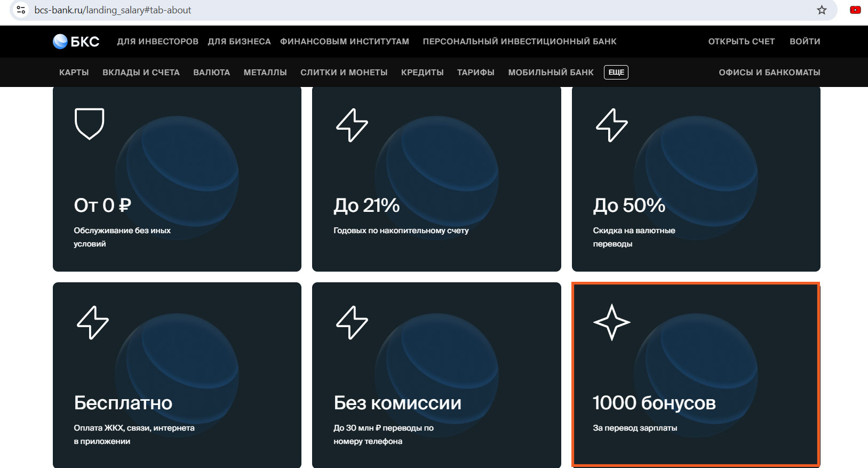
Task: Bookmark page with the star icon
Action: [822, 10]
